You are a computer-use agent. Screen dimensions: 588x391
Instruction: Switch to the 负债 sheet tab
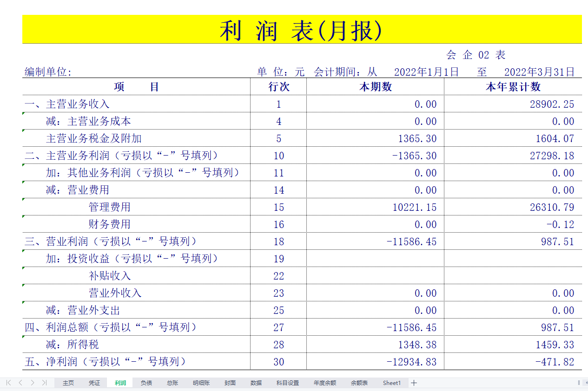(x=145, y=383)
